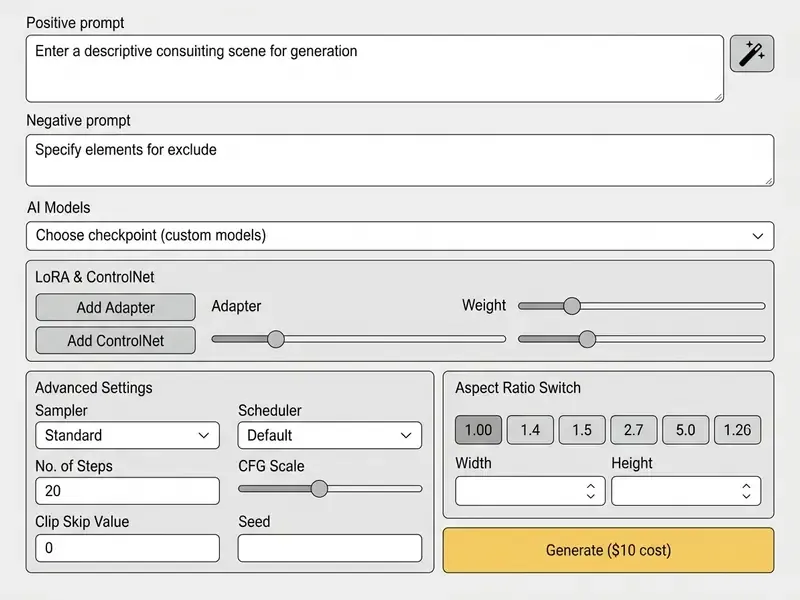
Task: Click the Seed input field
Action: pos(330,548)
